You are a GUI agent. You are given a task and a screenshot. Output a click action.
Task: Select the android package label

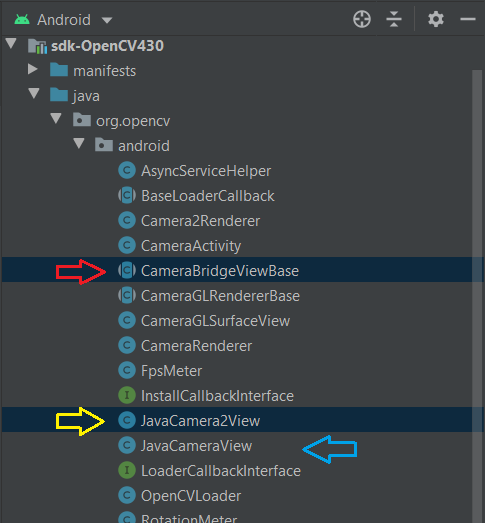(x=144, y=146)
